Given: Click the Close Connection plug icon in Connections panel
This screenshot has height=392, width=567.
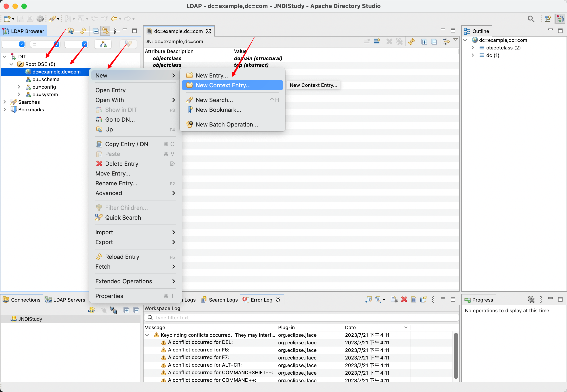Looking at the screenshot, I should click(113, 310).
